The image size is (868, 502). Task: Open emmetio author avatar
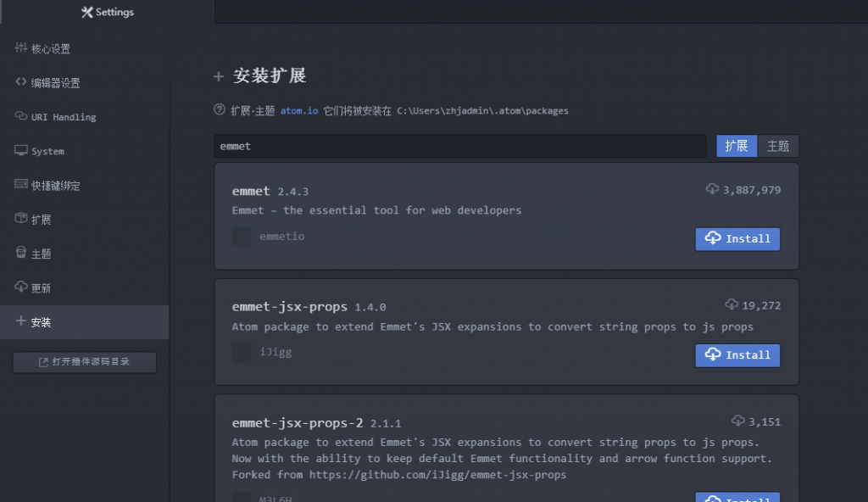(x=242, y=237)
